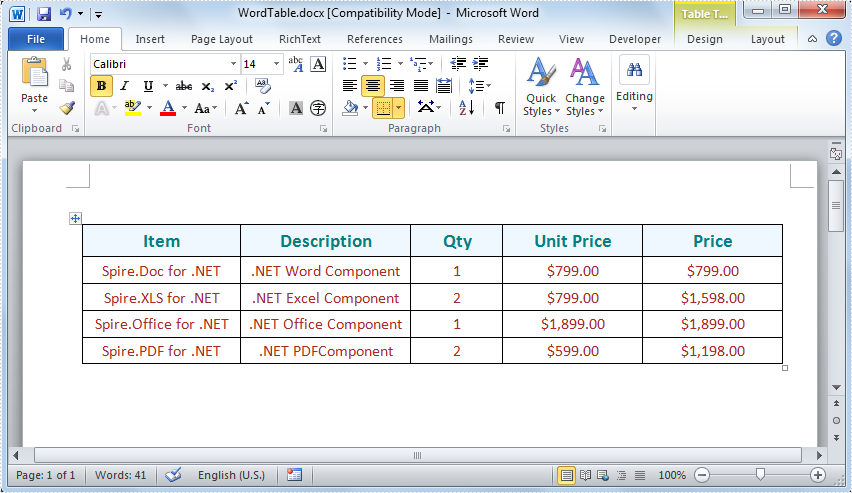
Task: Open the References tab
Action: [375, 39]
